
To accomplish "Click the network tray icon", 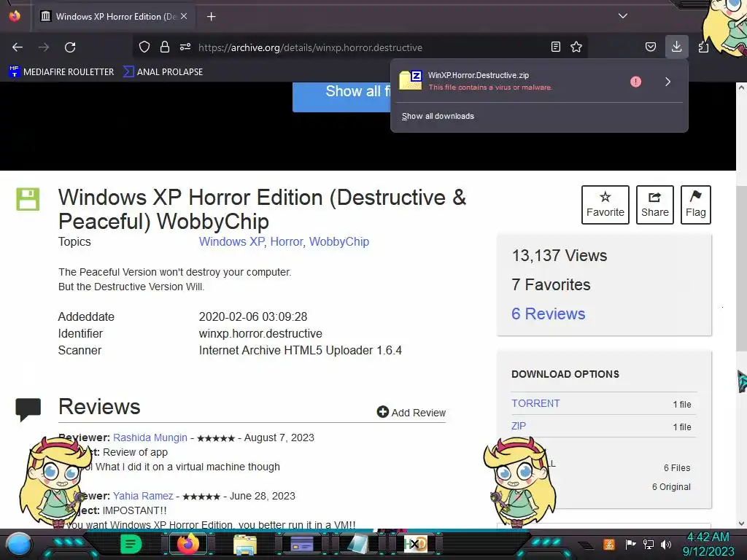I will [x=649, y=544].
